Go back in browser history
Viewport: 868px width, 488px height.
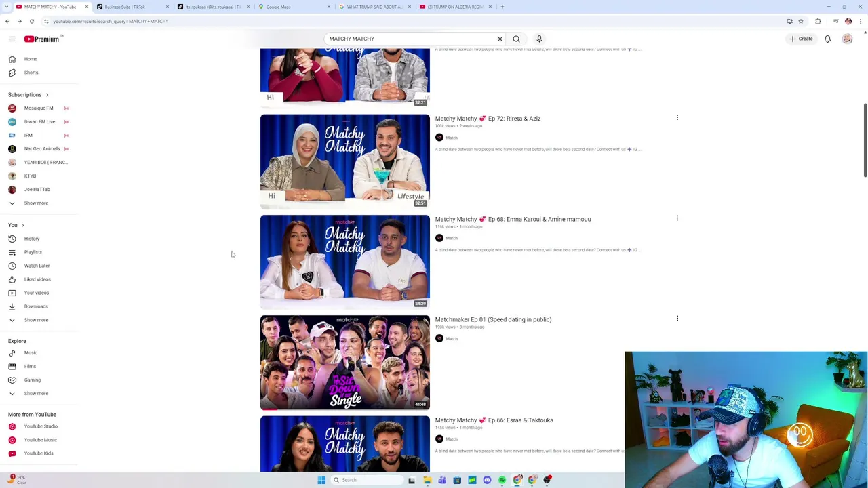point(7,21)
